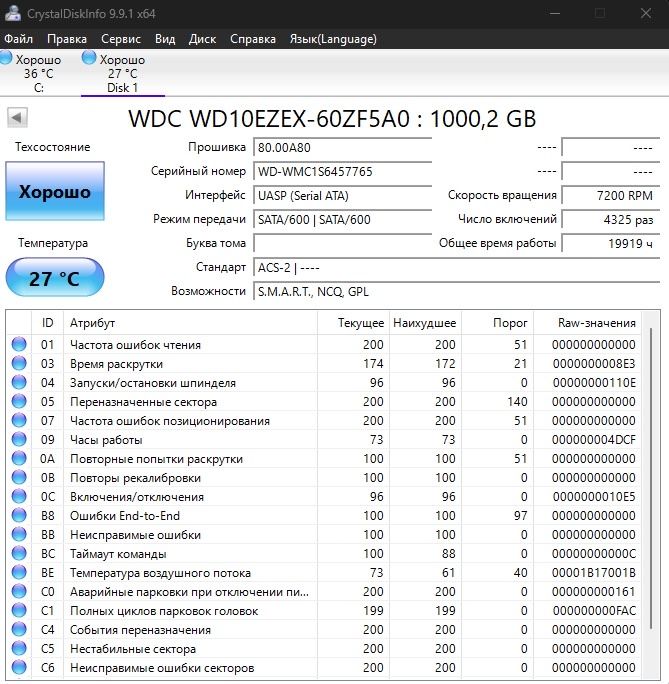Click status orb for attribute BE airflow temperature
Screen dimensions: 669x684
coord(19,572)
